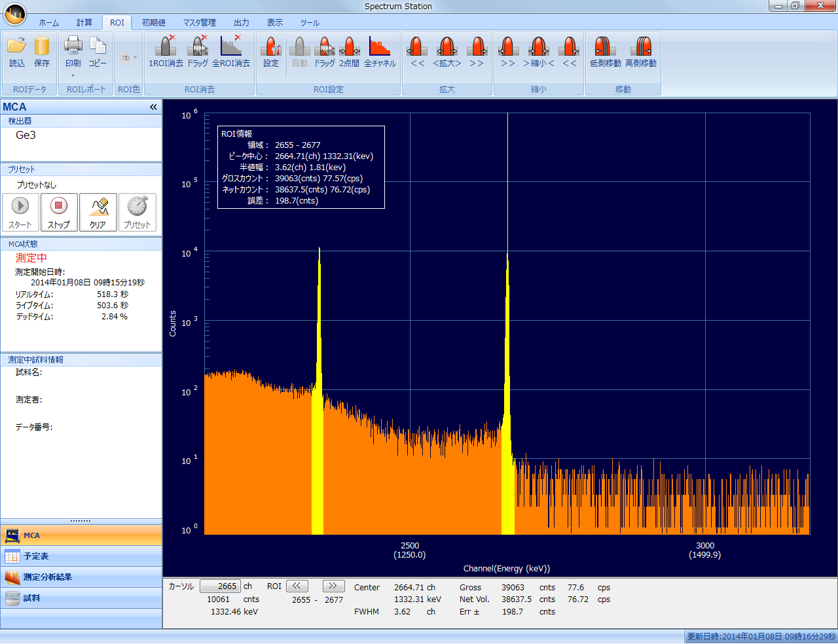
Task: Click the FWHM value 3.62
Action: (402, 612)
